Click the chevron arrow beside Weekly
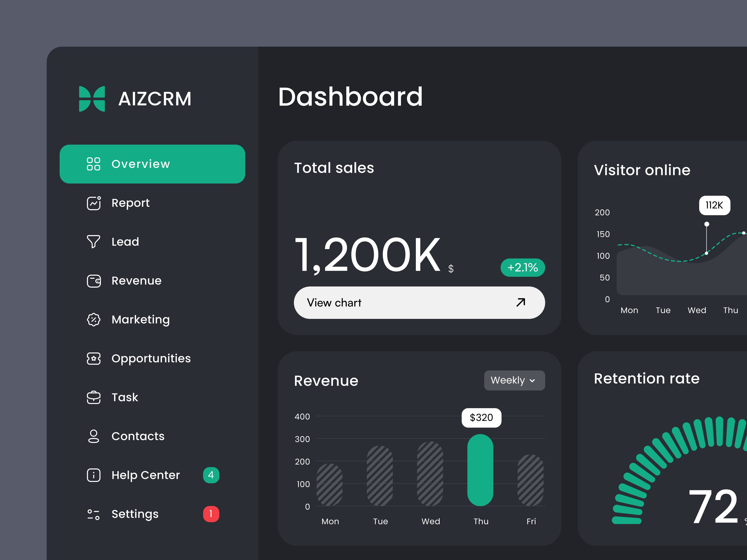 (x=533, y=381)
